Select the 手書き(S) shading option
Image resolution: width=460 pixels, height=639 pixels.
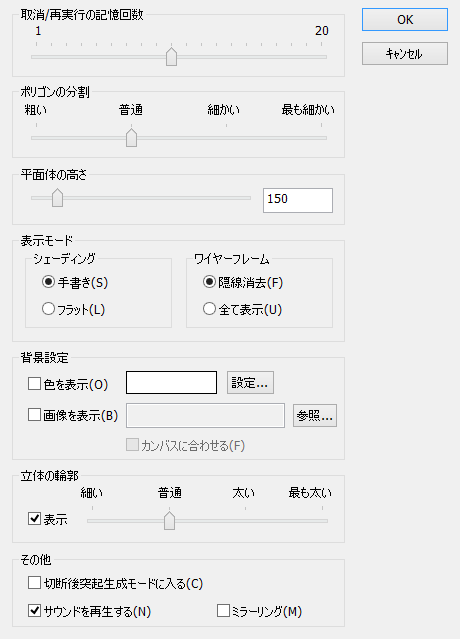point(75,282)
